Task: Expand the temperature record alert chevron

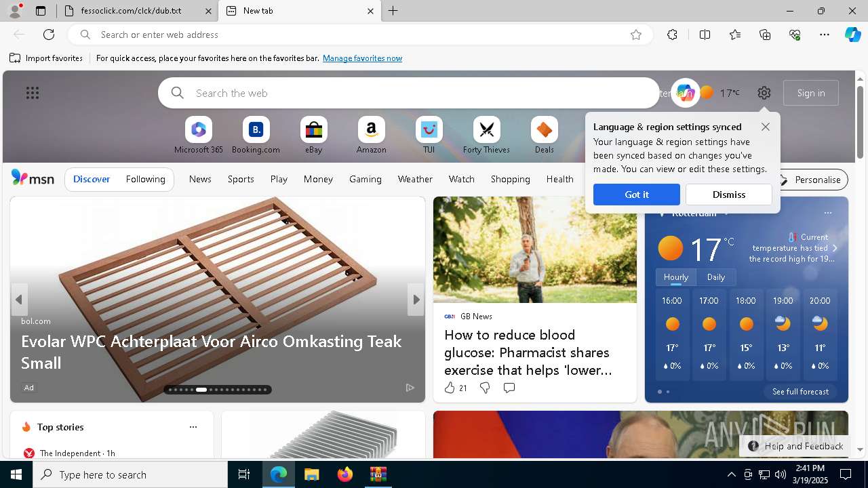Action: (x=835, y=248)
